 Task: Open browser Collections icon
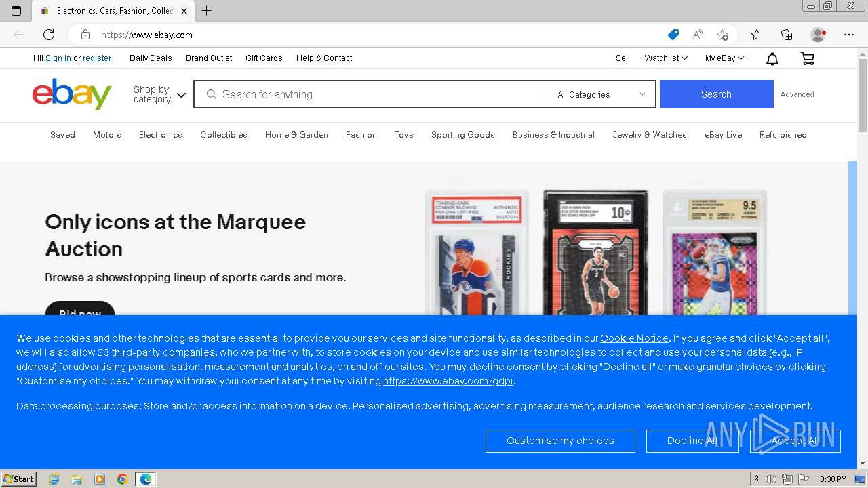[x=787, y=35]
